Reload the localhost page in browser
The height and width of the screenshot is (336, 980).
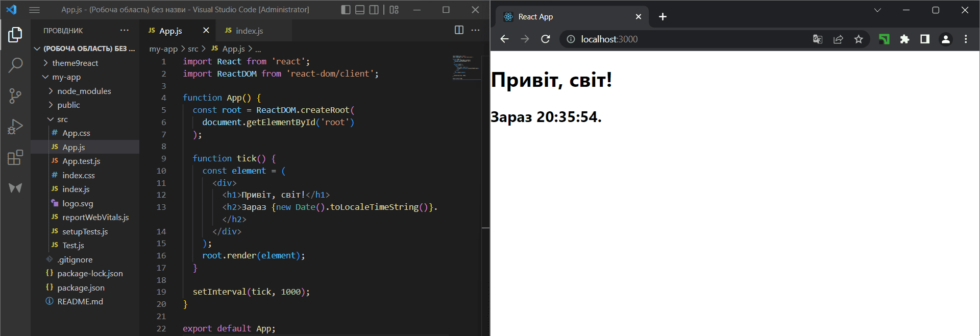[546, 39]
